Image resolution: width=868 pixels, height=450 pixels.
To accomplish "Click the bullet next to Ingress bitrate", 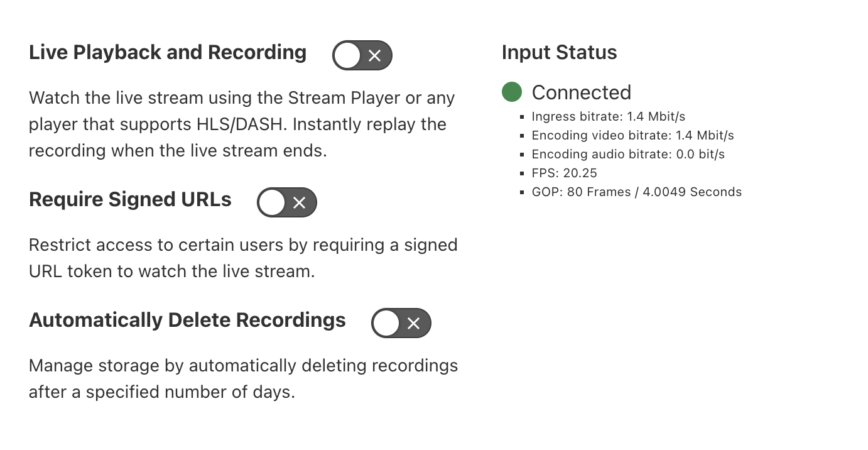I will tap(523, 116).
